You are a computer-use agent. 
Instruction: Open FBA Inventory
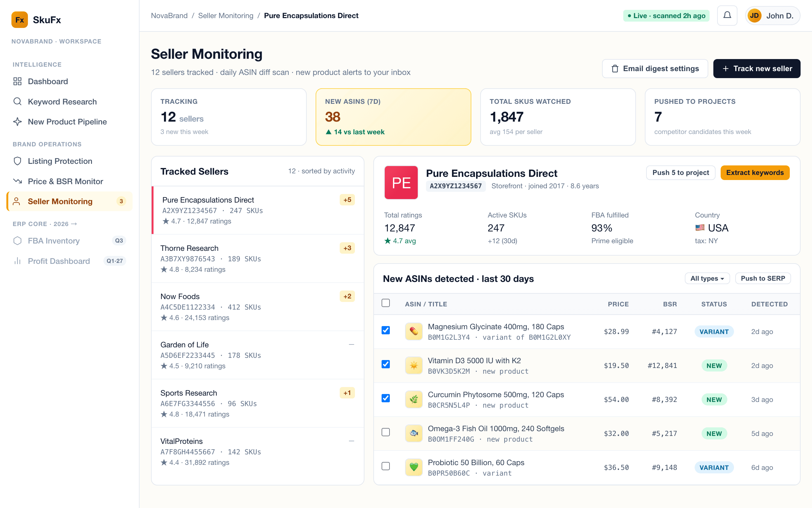[69, 241]
